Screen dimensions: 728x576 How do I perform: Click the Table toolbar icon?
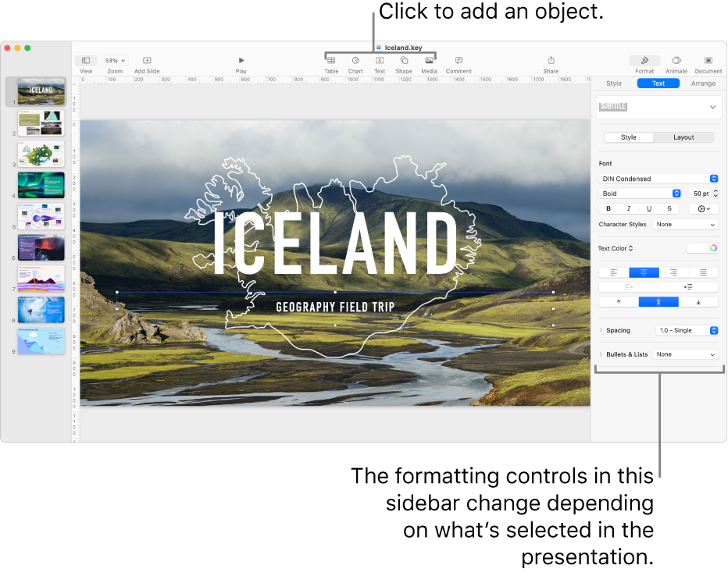[331, 61]
